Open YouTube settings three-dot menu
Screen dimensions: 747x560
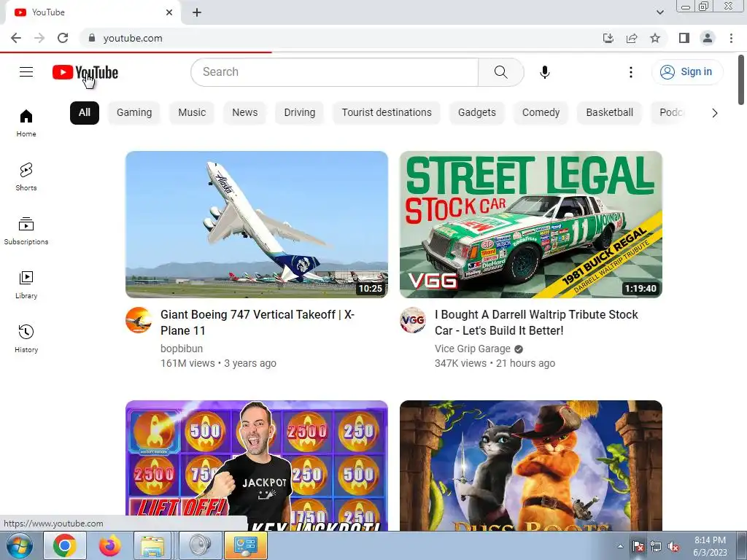(631, 72)
